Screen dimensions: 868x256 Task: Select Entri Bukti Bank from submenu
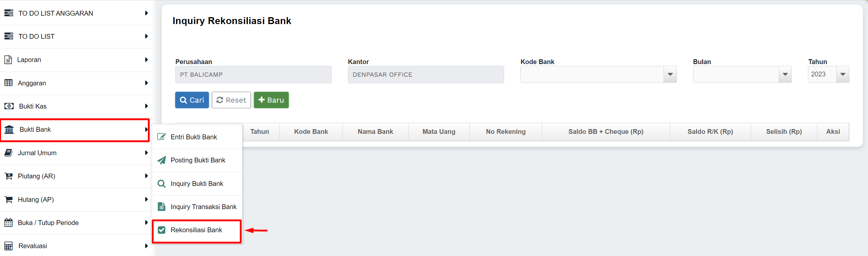point(194,137)
